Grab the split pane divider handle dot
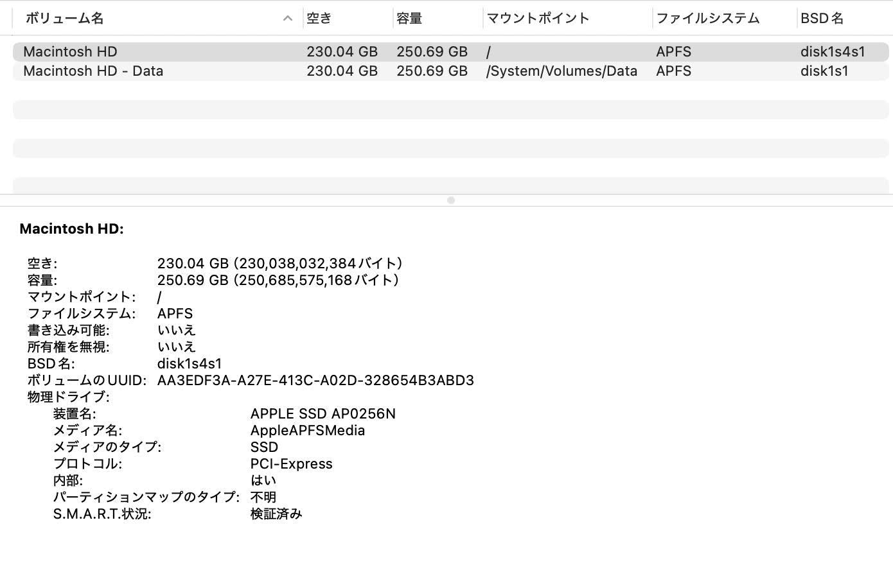This screenshot has height=588, width=893. tap(451, 200)
